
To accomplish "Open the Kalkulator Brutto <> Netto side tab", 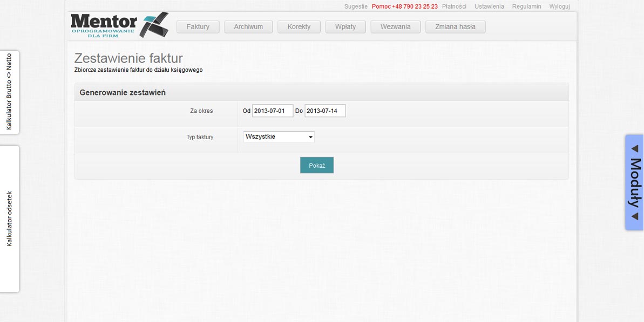I will [9, 92].
